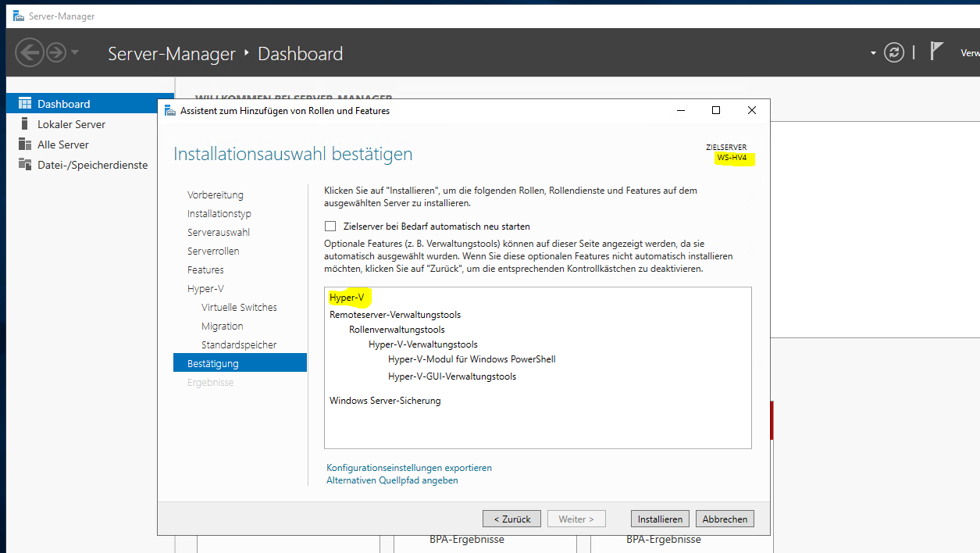Screen dimensions: 980x553
Task: Select Hyper-V in the installation list
Action: tap(346, 298)
